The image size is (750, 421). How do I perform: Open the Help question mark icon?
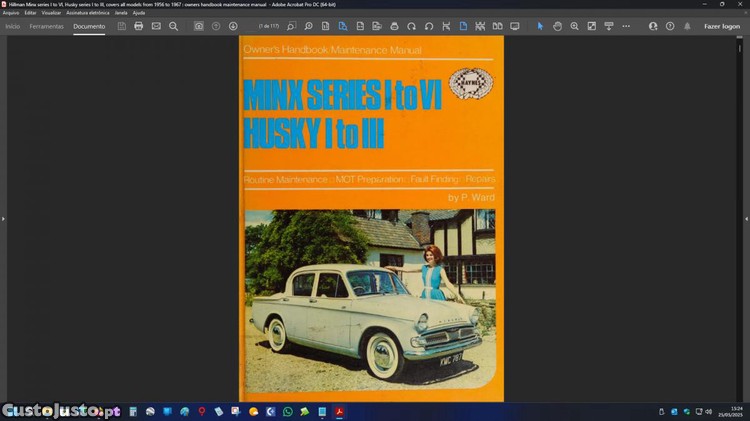point(670,26)
